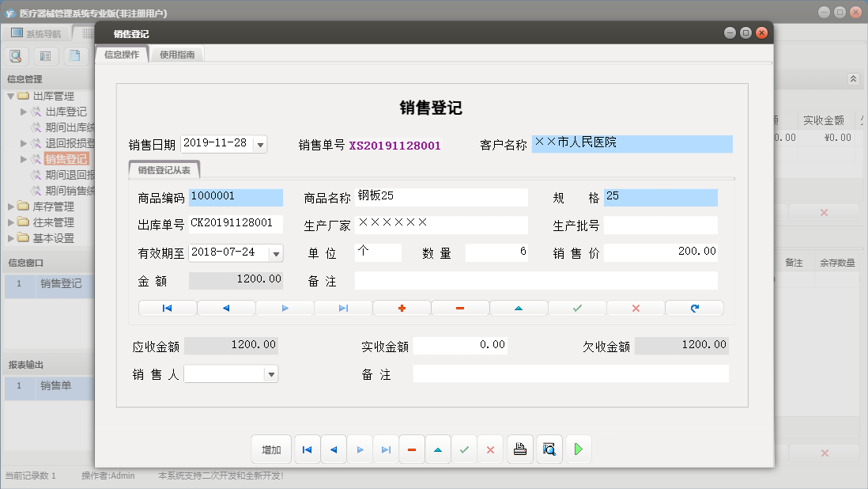Confirm the entry with the green checkmark icon
This screenshot has height=489, width=868.
(x=576, y=308)
